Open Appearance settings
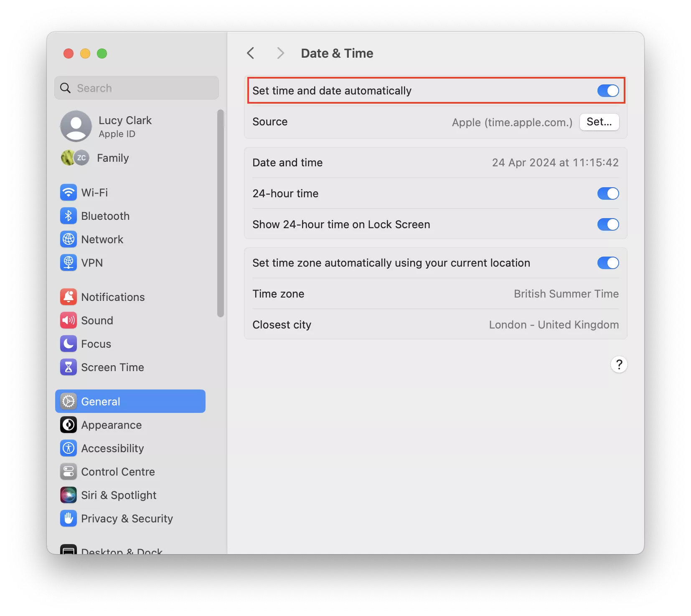 [x=111, y=425]
